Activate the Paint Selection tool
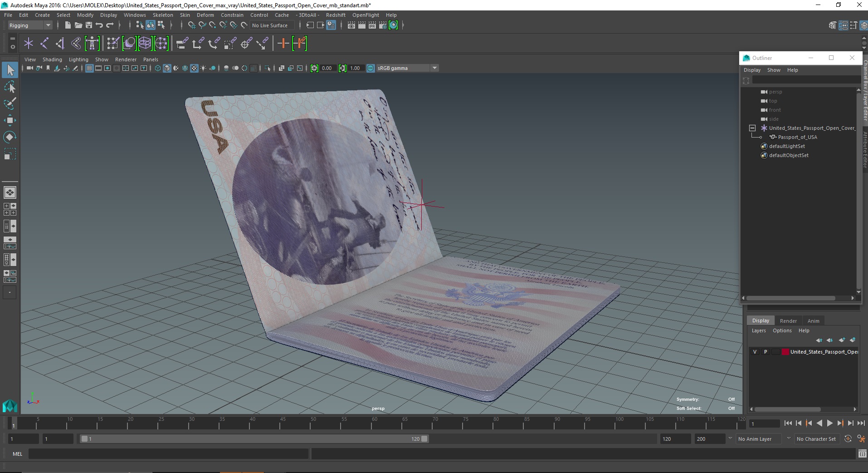868x473 pixels. (10, 103)
